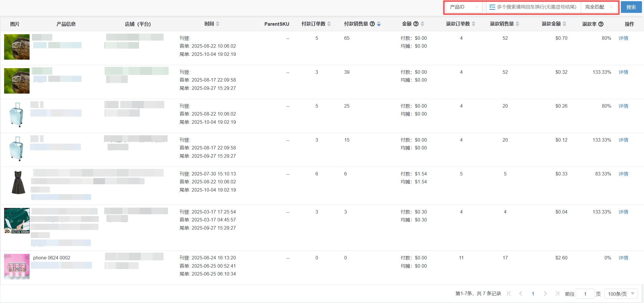Toggle multi-line search list icon
The image size is (644, 303).
click(x=492, y=7)
